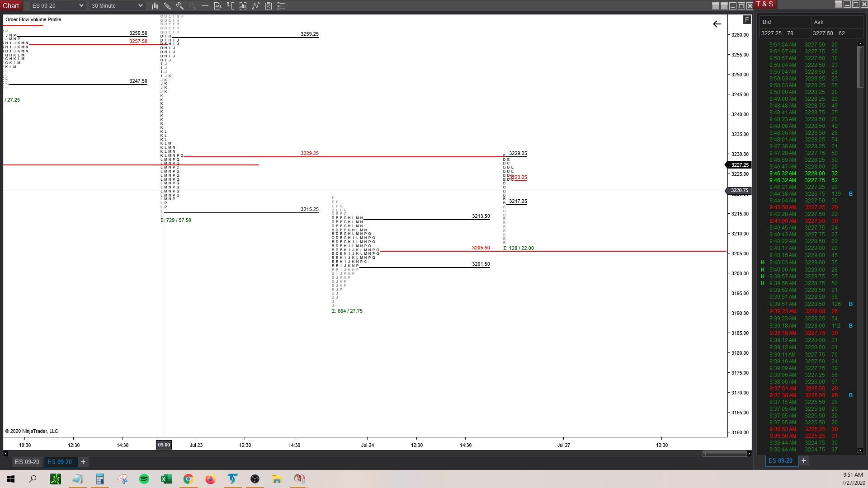Select the drawing tools pencil icon
The height and width of the screenshot is (488, 868).
click(167, 6)
